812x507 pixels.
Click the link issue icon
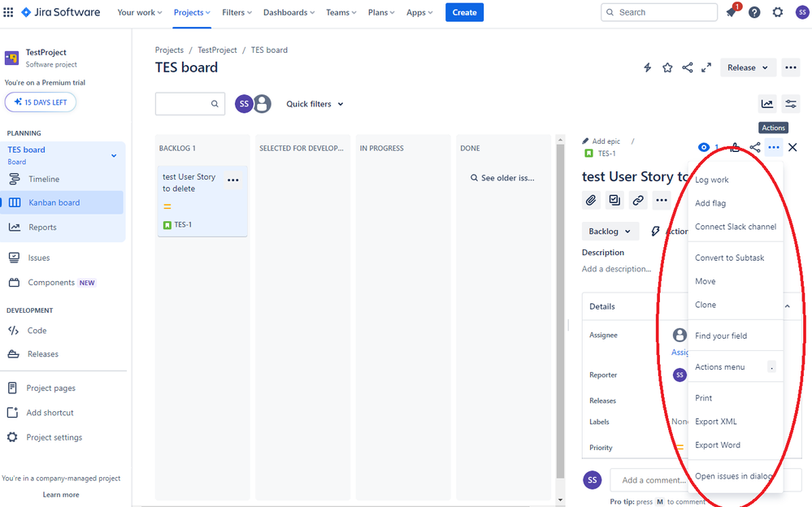[x=638, y=201]
